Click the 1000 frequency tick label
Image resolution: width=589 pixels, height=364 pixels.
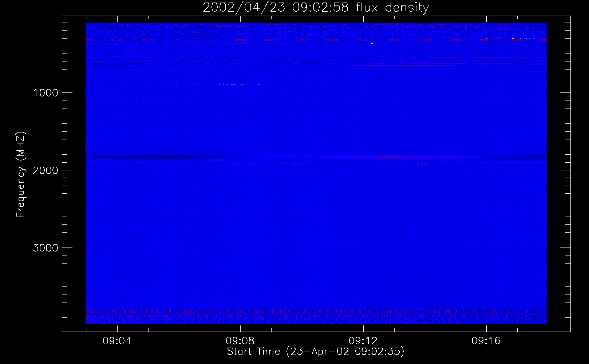46,93
